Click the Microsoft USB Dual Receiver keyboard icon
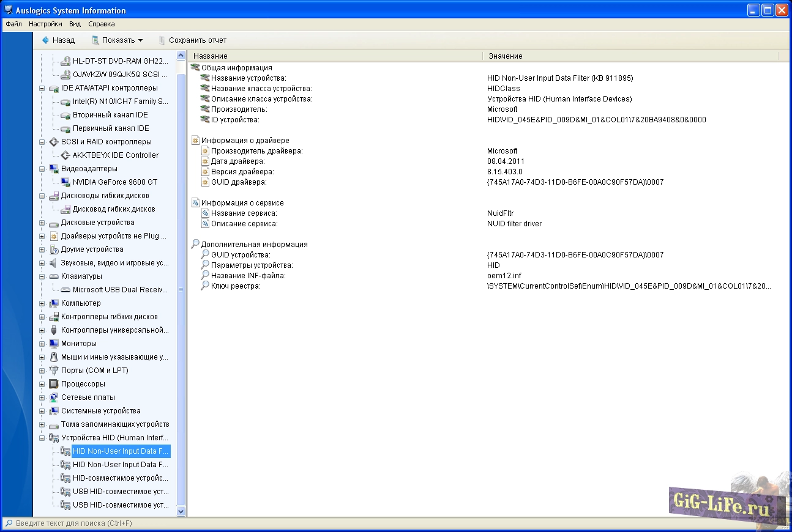Viewport: 792px width, 532px height. 65,290
